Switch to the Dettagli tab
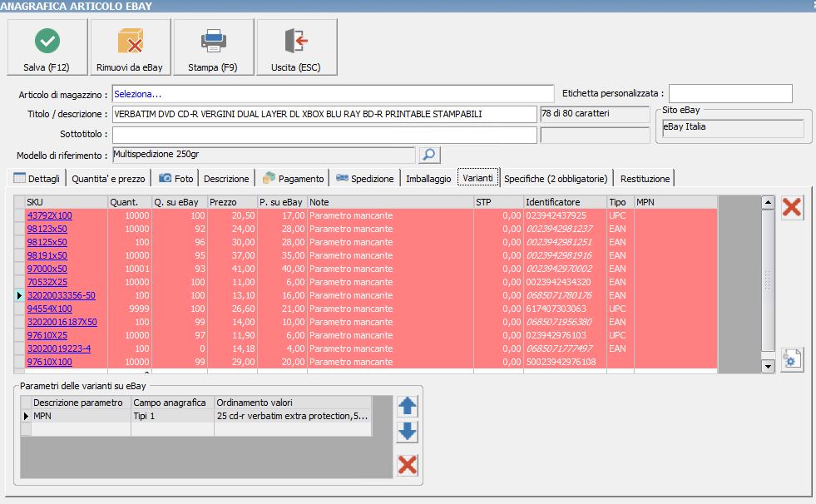 click(37, 179)
